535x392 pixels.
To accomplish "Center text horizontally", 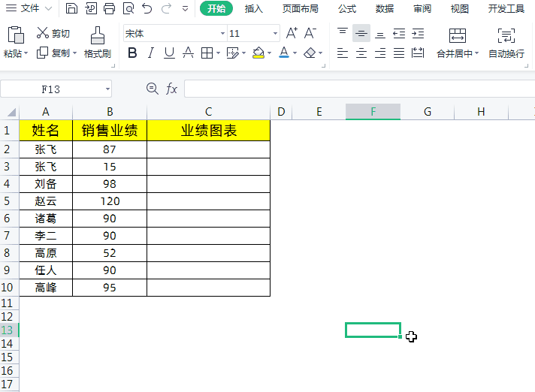I will [361, 53].
